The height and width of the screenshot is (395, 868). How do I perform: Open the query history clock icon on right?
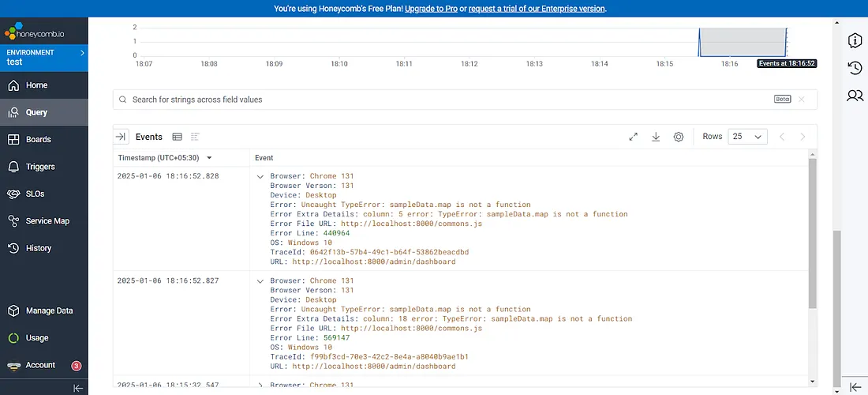coord(855,68)
